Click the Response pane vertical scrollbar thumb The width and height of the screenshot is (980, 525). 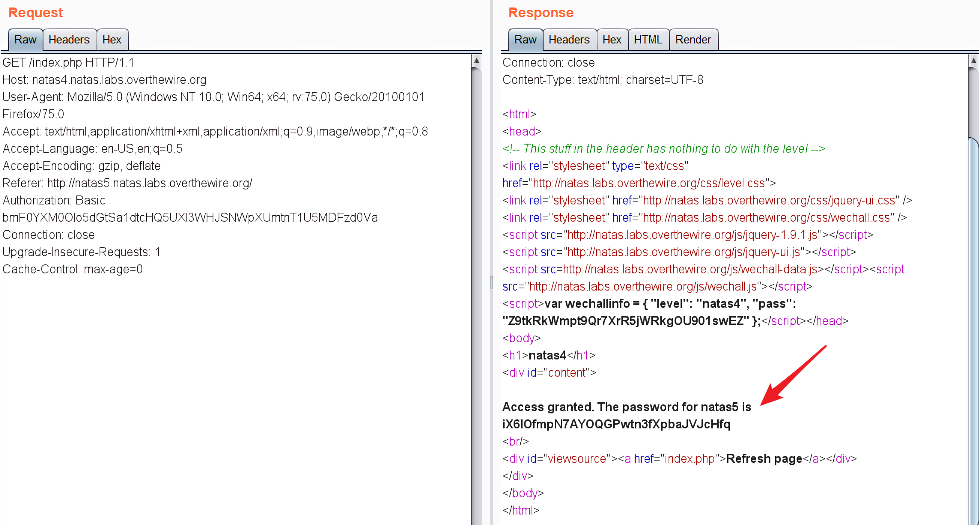(x=973, y=331)
